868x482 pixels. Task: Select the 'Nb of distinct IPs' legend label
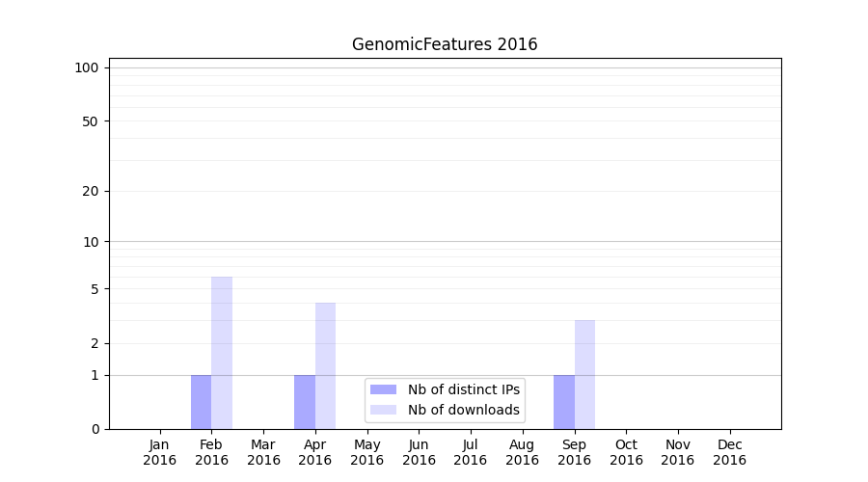[x=463, y=389]
